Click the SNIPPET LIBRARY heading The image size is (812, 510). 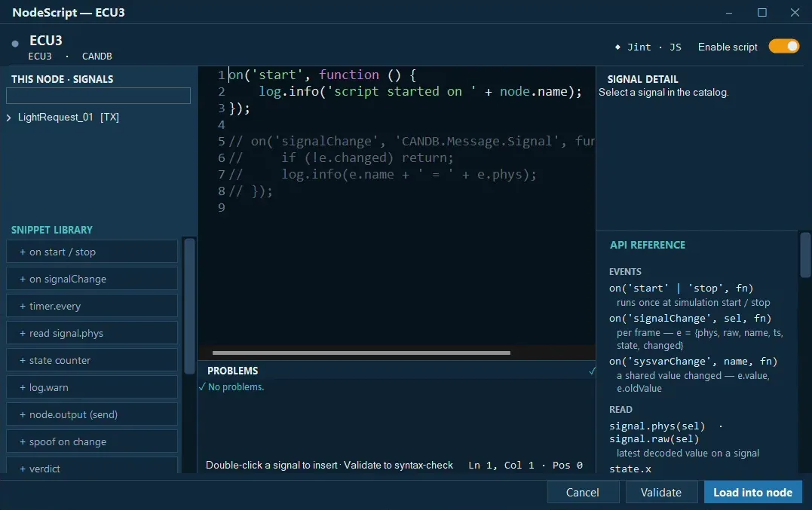click(x=52, y=230)
